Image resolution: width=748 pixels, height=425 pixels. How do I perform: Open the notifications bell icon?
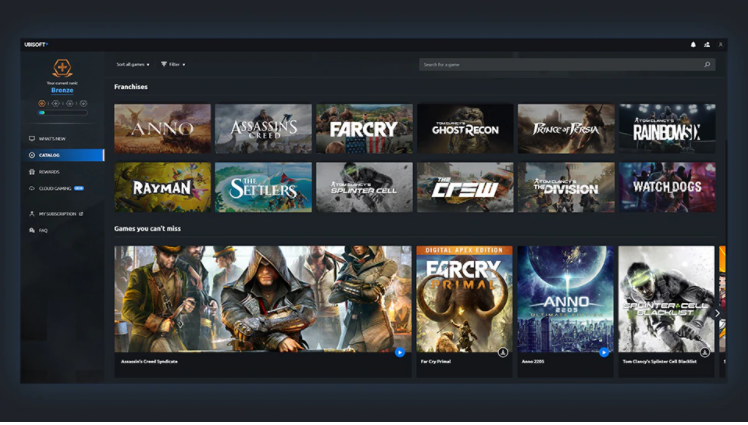coord(693,45)
